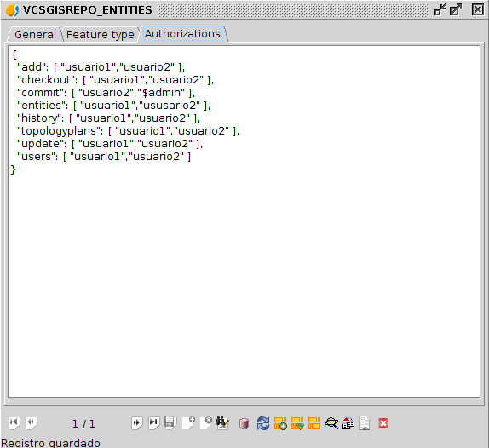This screenshot has height=448, width=489.
Task: Jump to the last record
Action: pos(153,423)
